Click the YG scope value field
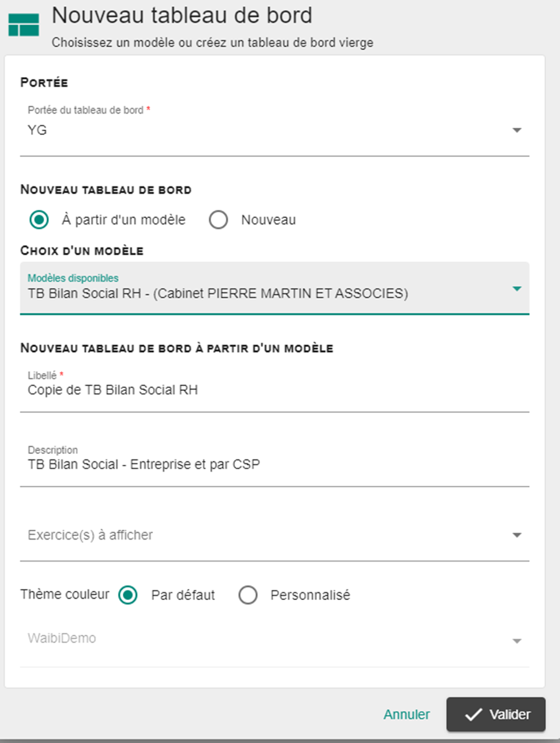Screen dimensions: 560x743 [275, 130]
